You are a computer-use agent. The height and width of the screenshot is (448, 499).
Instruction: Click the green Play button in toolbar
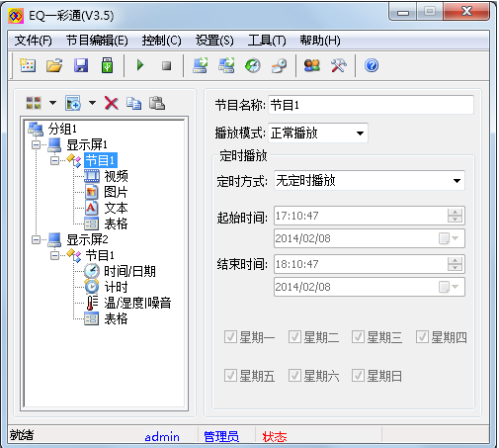[140, 65]
